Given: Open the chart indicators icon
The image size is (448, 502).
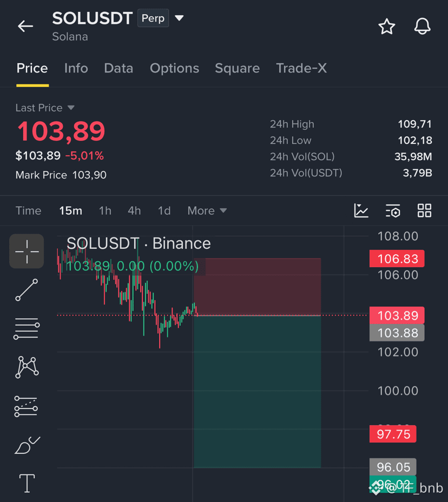Looking at the screenshot, I should pyautogui.click(x=361, y=210).
